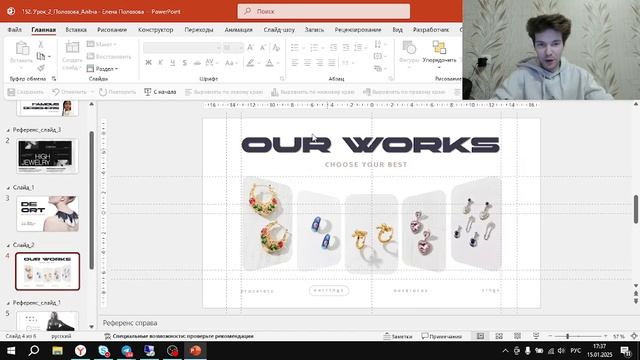Image resolution: width=640 pixels, height=360 pixels.
Task: Select the HIGH JEWELRY slide 2 thumbnail
Action: coord(47,156)
